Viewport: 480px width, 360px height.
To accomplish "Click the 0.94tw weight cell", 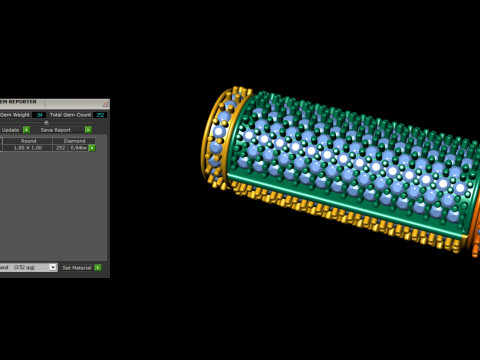I will click(79, 148).
